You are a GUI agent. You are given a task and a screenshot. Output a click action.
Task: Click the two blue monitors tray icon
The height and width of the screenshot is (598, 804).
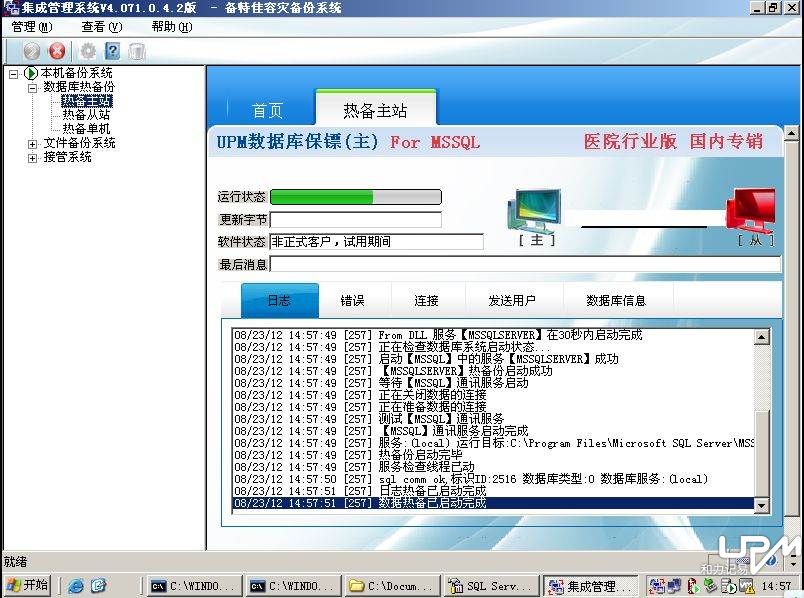(x=674, y=586)
